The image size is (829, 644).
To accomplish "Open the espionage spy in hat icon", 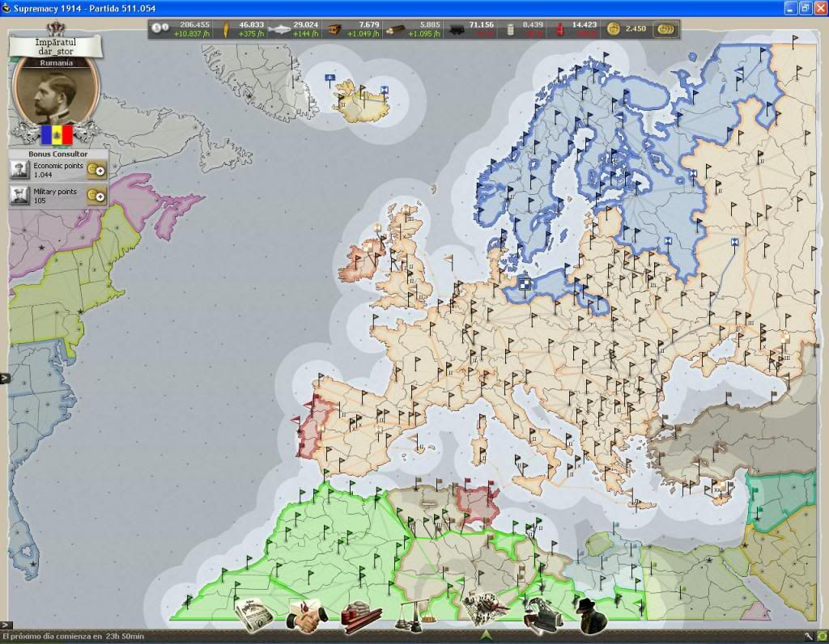I will 593,616.
